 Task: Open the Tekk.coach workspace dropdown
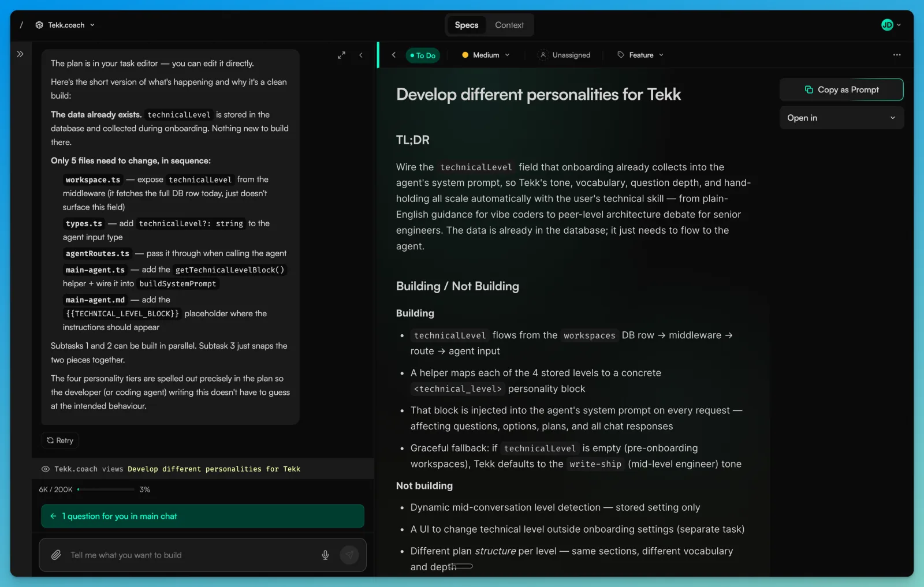(65, 25)
